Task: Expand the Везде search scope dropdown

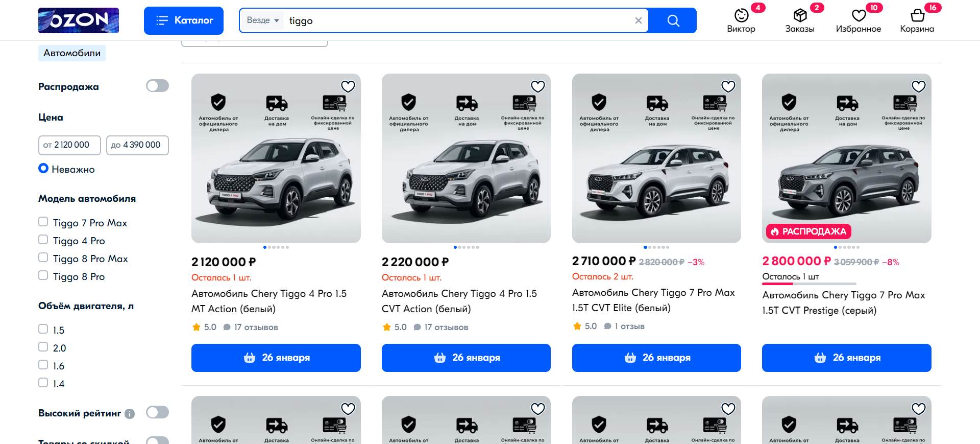Action: (x=263, y=20)
